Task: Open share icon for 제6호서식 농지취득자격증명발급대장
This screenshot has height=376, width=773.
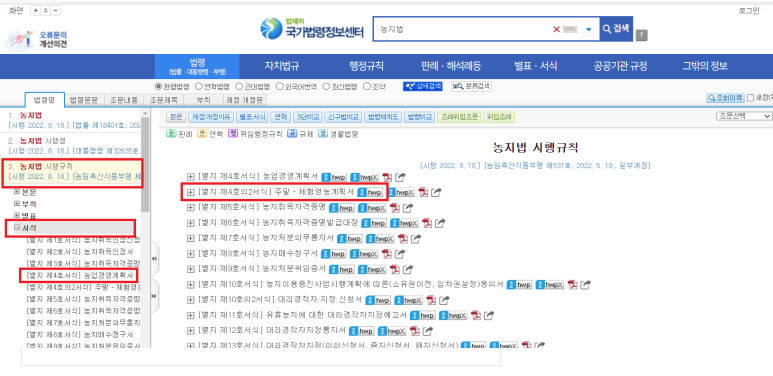Action: point(440,223)
